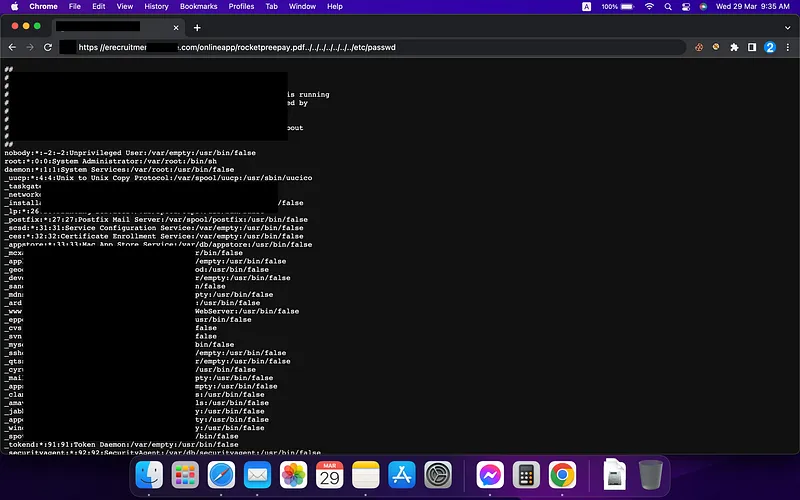Viewport: 800px width, 500px height.
Task: Click the Siri icon in menu bar
Action: 703,7
